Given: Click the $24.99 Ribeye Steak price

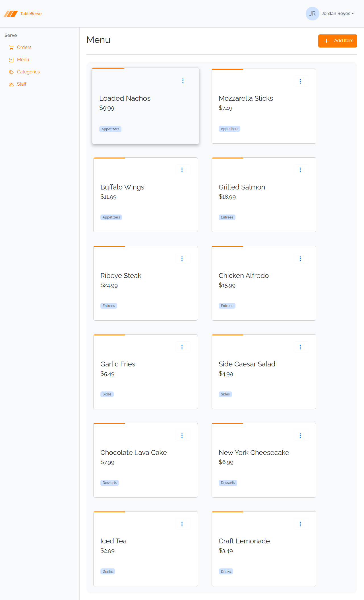Looking at the screenshot, I should tap(109, 285).
